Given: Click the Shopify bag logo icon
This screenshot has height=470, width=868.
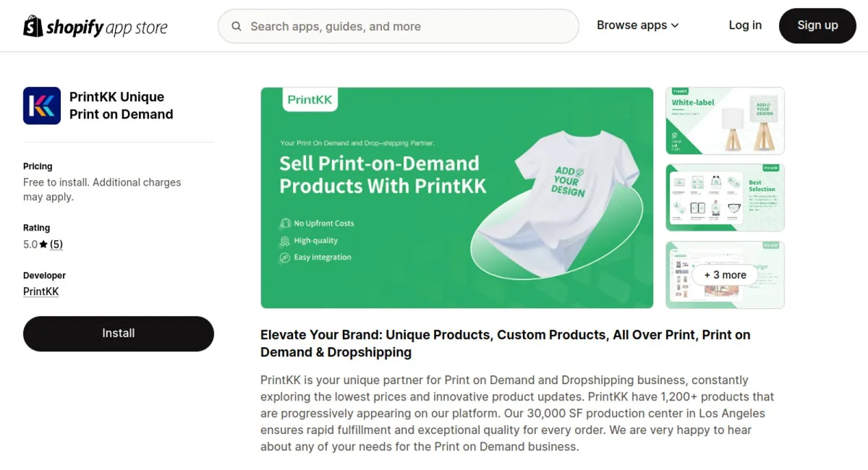Looking at the screenshot, I should point(33,26).
